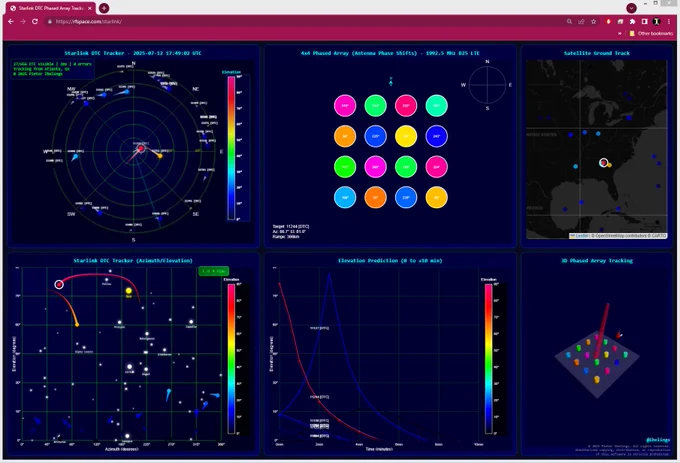Viewport: 680px width, 463px height.
Task: Click the circled satellite marker on the ground track map
Action: click(x=603, y=163)
